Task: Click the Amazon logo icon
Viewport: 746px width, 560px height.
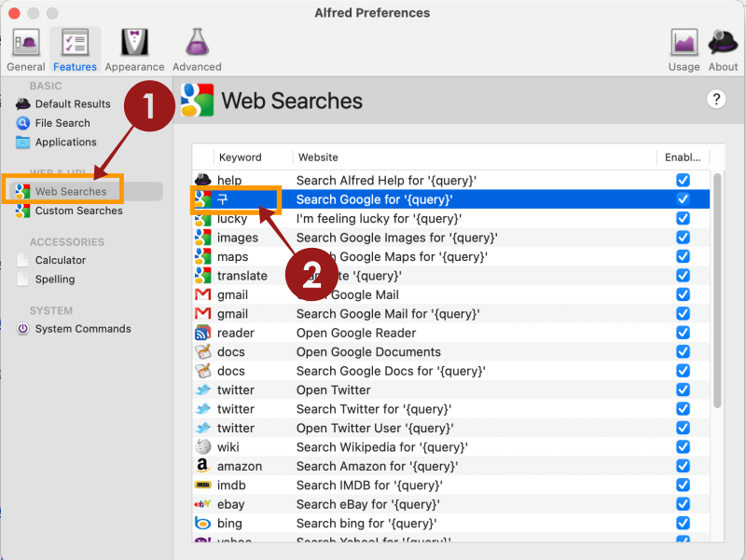Action: point(202,466)
